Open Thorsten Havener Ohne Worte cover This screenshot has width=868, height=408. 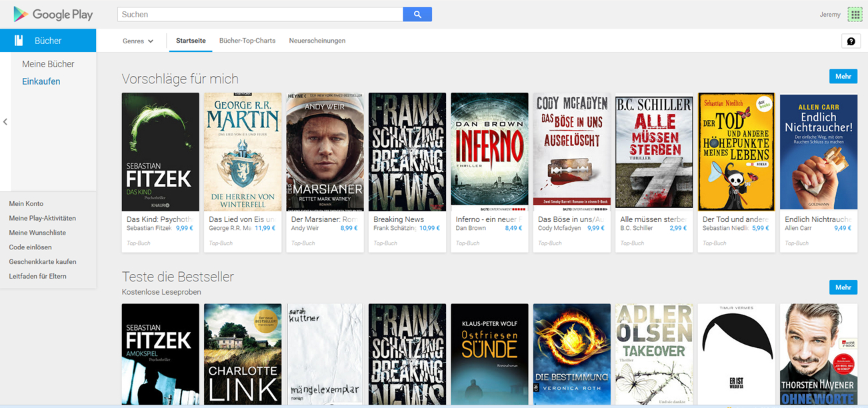click(x=819, y=354)
